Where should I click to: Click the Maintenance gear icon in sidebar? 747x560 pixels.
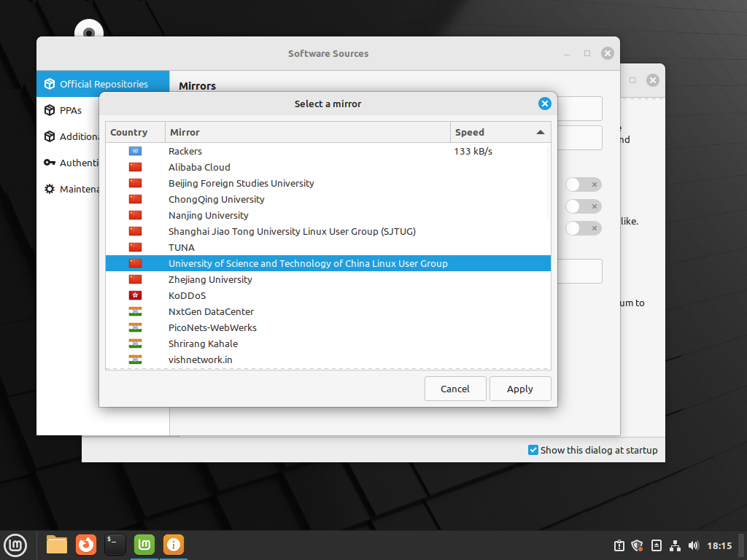pyautogui.click(x=50, y=189)
